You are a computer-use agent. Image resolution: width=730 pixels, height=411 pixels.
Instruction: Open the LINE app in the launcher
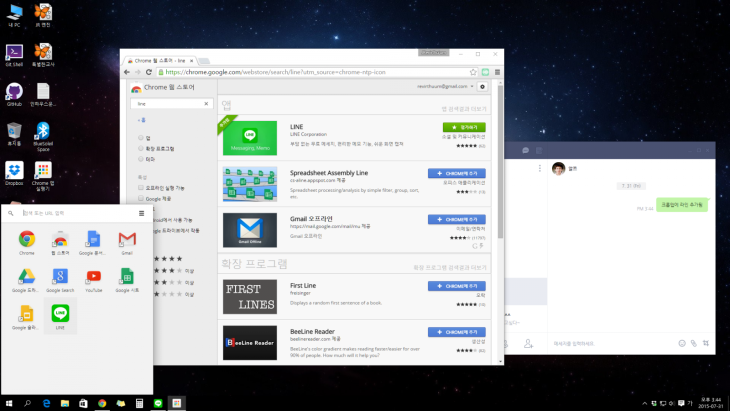60,314
